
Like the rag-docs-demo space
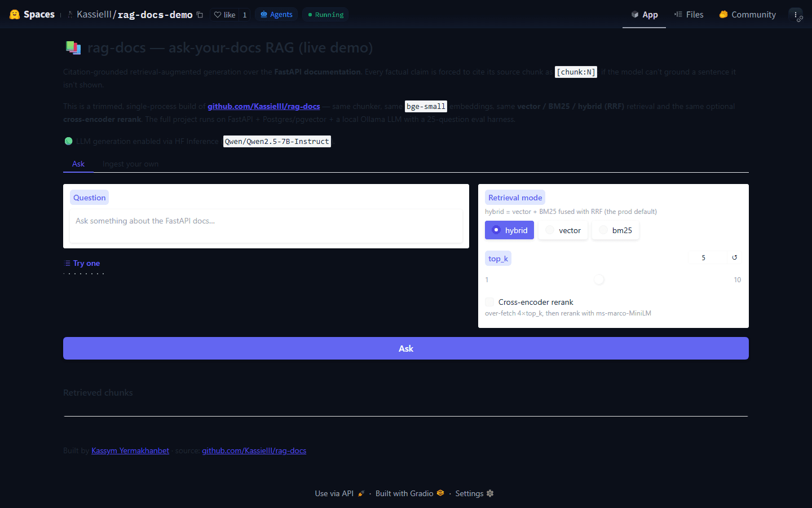(x=224, y=15)
